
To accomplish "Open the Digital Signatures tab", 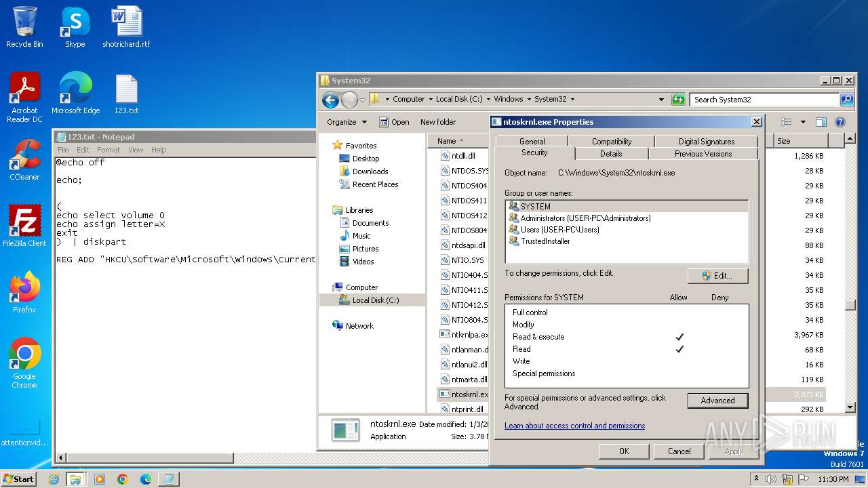I will coord(706,142).
